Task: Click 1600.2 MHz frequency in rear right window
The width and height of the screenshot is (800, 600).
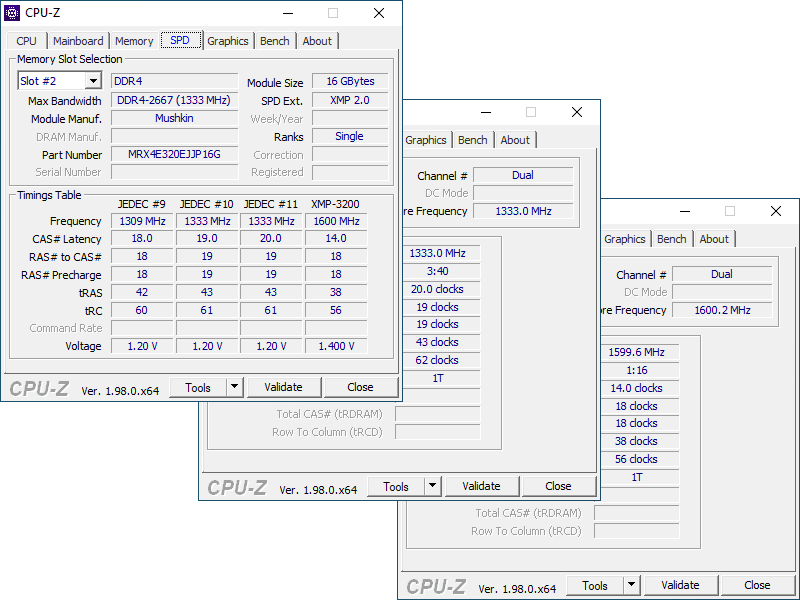Action: (722, 310)
